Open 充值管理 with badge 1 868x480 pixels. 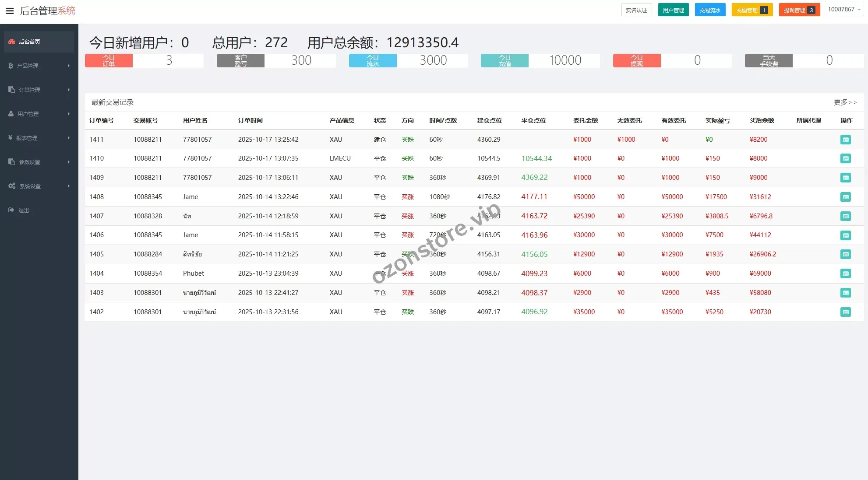[752, 10]
